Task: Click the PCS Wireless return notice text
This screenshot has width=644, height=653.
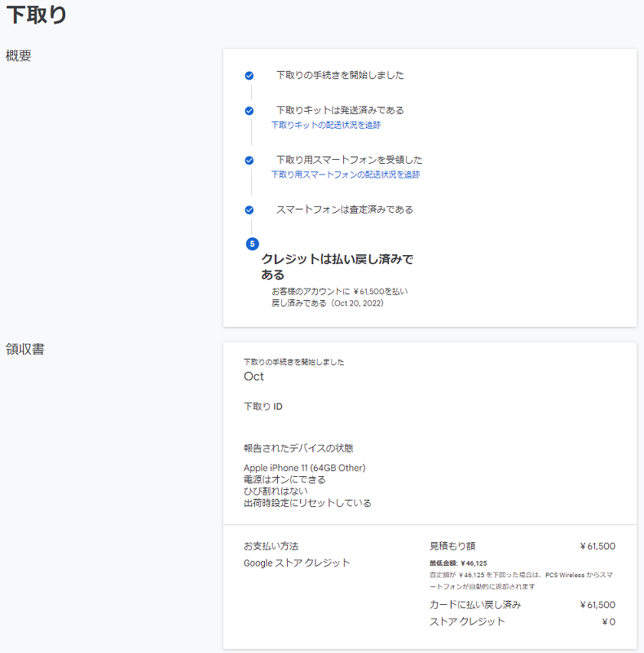Action: 521,580
